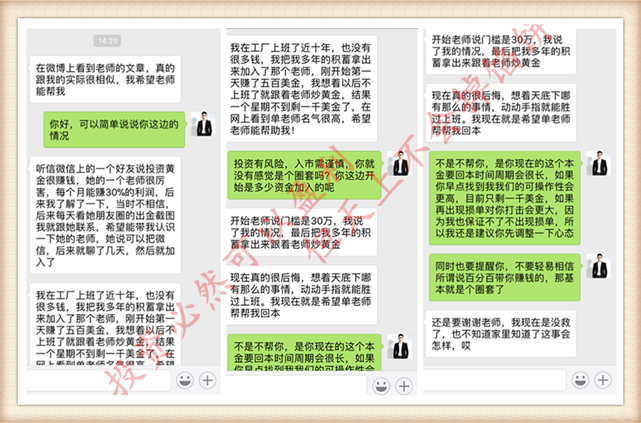Tap the plus icon in the left chat
The height and width of the screenshot is (423, 641).
(x=206, y=380)
